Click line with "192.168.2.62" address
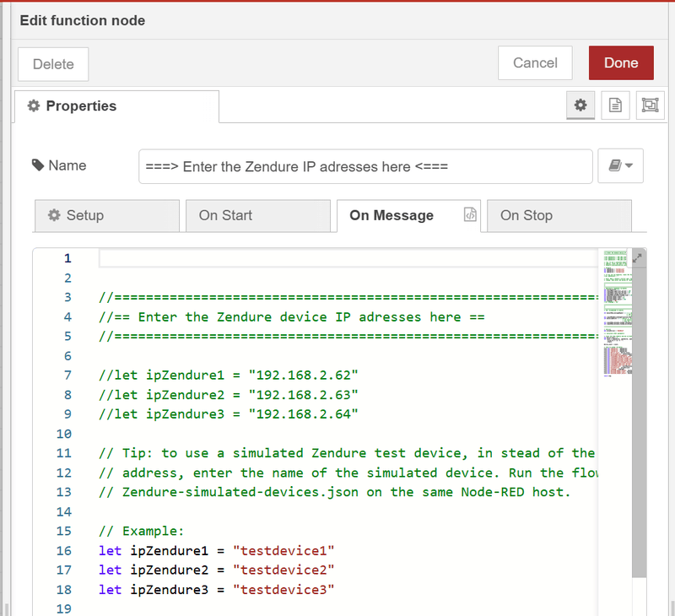 click(x=228, y=375)
